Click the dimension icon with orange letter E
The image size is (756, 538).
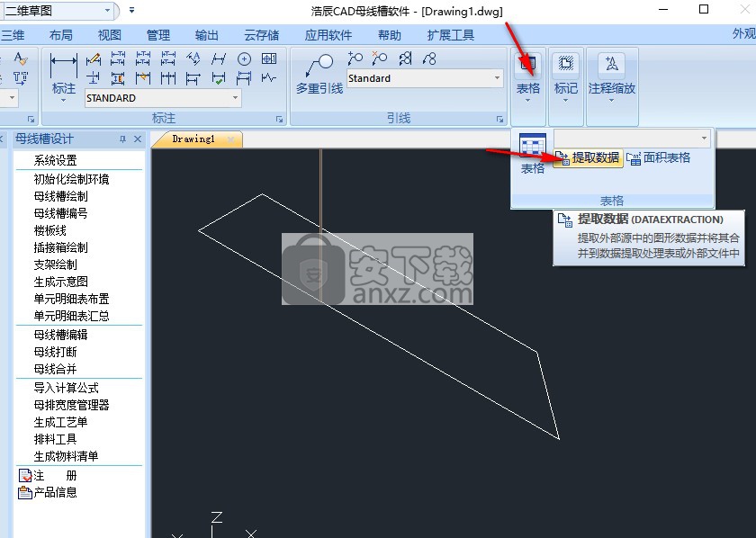118,78
